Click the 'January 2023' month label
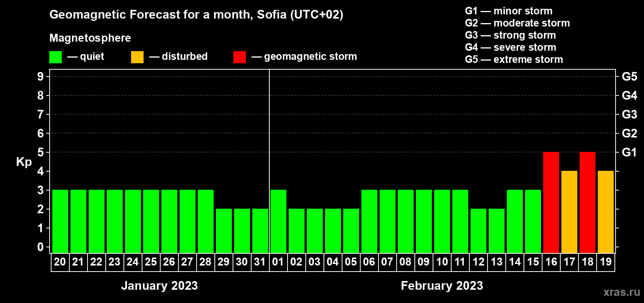 pyautogui.click(x=159, y=286)
